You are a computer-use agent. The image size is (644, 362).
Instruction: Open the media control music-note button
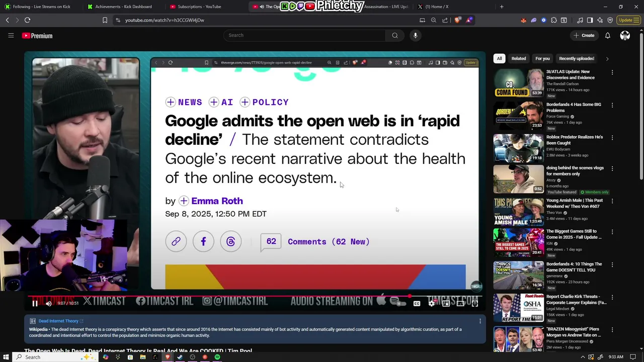(x=580, y=20)
